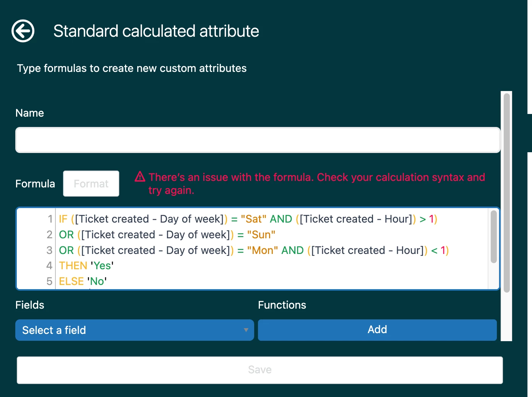Click the back arrow circle icon
Viewport: 532px width, 397px height.
(x=23, y=31)
